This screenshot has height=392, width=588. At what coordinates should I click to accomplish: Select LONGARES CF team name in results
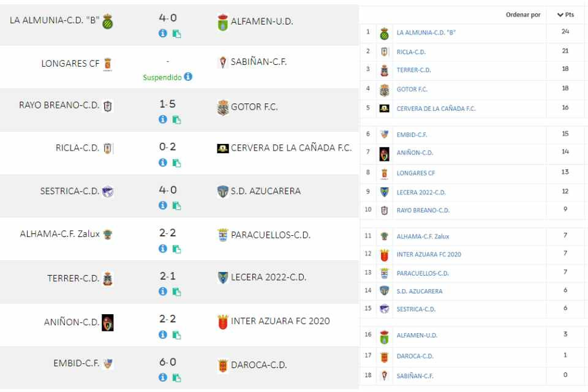point(70,64)
